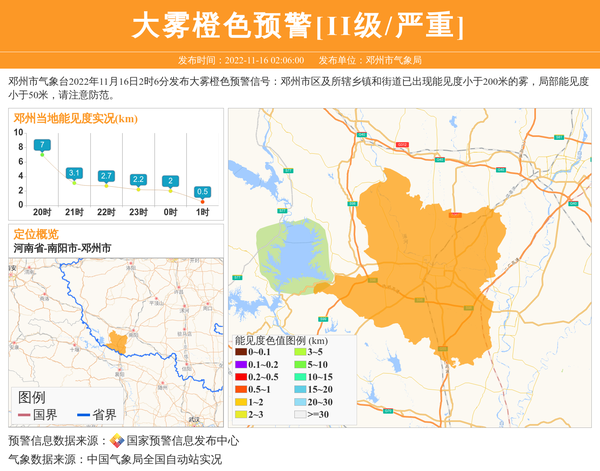The height and width of the screenshot is (471, 600).
Task: Click the publish time 2022-11-16 02:06:00
Action: coord(264,60)
